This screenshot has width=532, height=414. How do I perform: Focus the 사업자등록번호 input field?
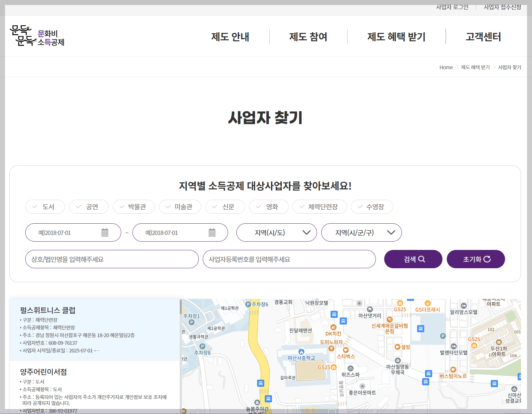click(289, 259)
